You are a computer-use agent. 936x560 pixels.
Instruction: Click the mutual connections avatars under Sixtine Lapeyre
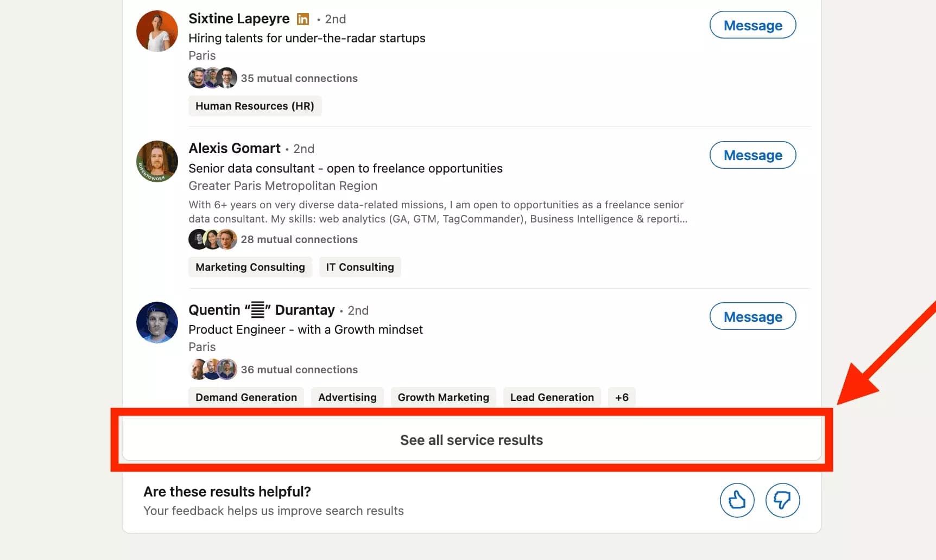212,78
